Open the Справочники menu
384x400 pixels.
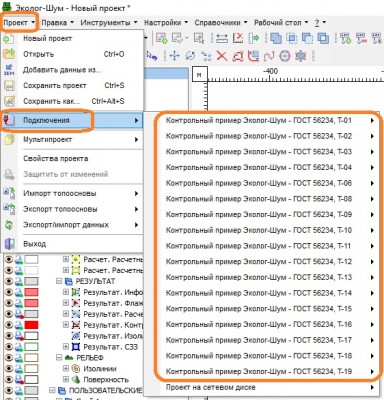[x=221, y=23]
